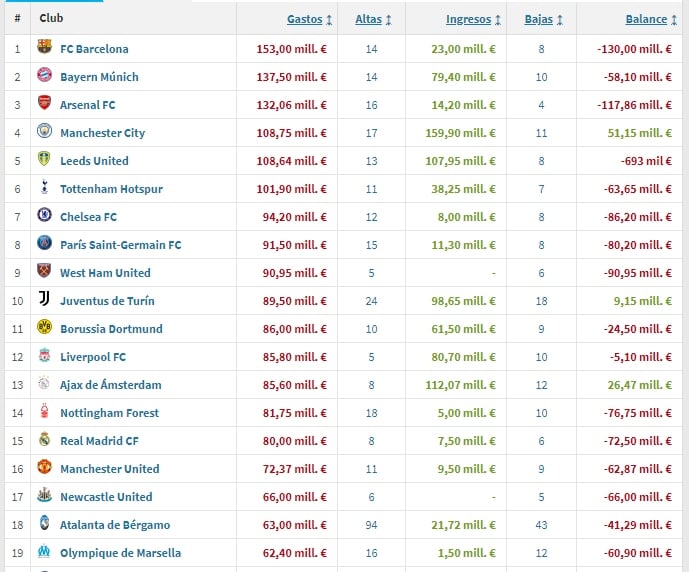The width and height of the screenshot is (689, 572).
Task: Open the FC Barcelona club link
Action: [94, 49]
